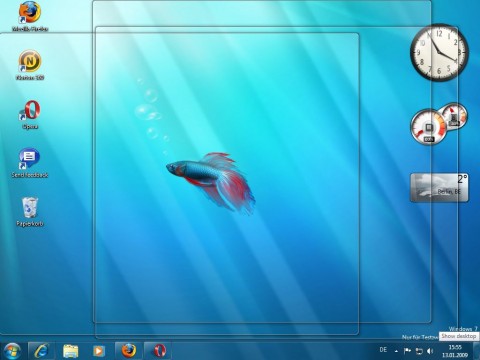The width and height of the screenshot is (480, 360).
Task: Select the Norton 360 desktop icon
Action: (x=30, y=65)
